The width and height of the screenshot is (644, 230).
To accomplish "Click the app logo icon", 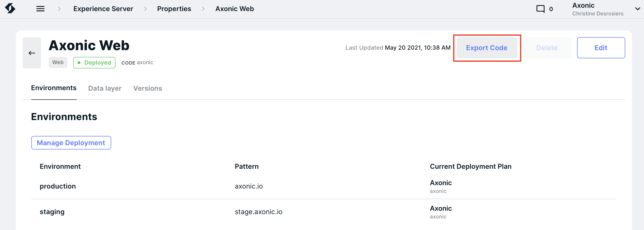I will (x=10, y=8).
